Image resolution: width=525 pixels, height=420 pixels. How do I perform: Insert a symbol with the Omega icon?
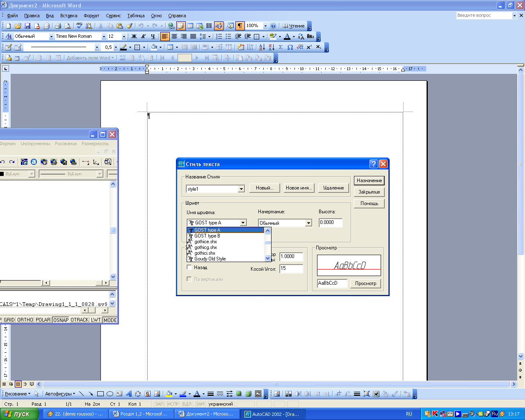[x=290, y=47]
